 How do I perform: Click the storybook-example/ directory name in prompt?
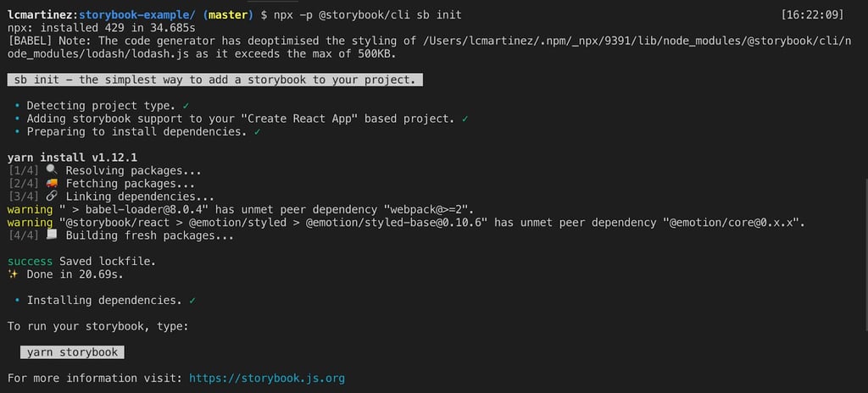coord(137,15)
